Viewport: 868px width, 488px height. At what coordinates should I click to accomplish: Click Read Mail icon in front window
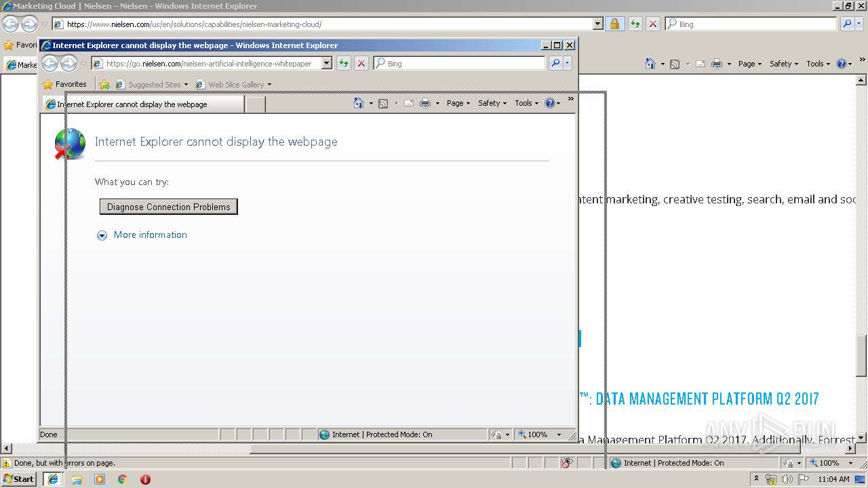409,103
